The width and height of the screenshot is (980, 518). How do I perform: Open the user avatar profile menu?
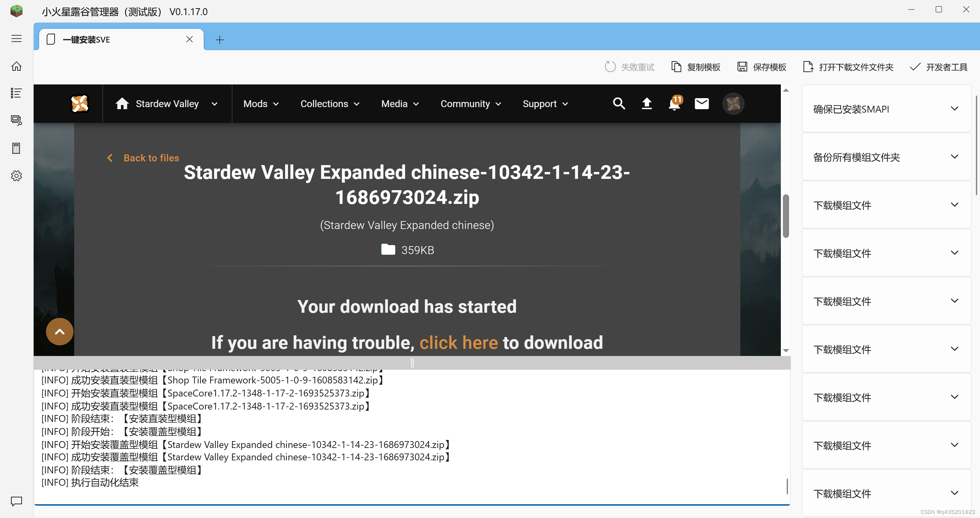[733, 103]
